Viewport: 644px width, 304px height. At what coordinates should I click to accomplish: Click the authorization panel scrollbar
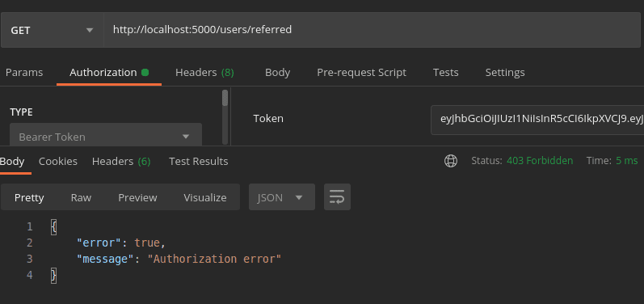point(225,116)
